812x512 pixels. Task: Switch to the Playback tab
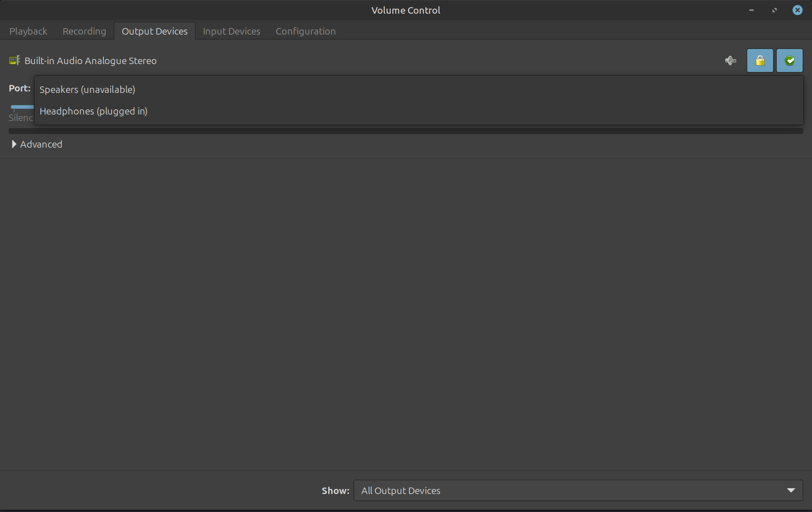point(28,31)
